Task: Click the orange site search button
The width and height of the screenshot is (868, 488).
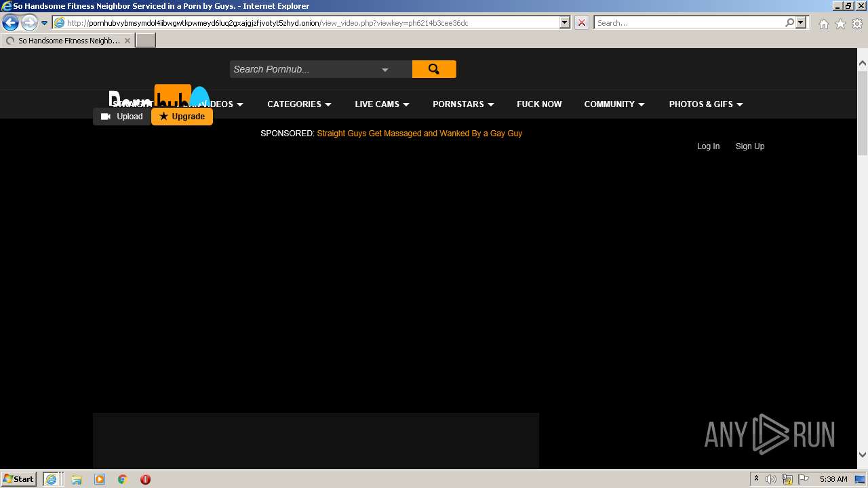Action: tap(434, 69)
